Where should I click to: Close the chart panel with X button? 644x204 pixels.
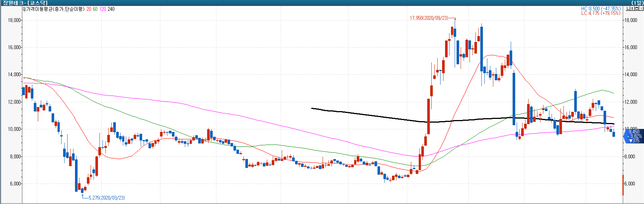click(x=641, y=9)
